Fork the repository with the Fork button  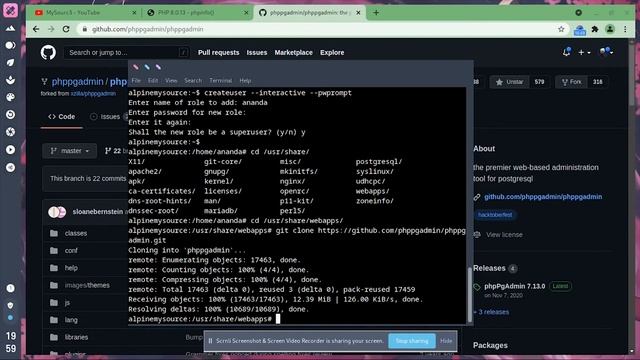click(571, 82)
